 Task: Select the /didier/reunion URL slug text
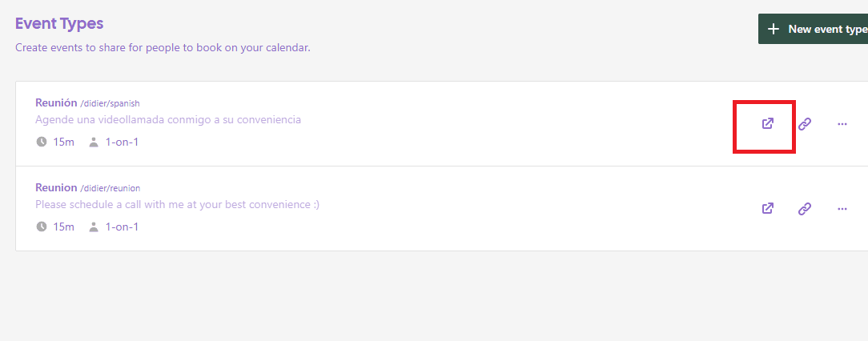click(x=111, y=188)
